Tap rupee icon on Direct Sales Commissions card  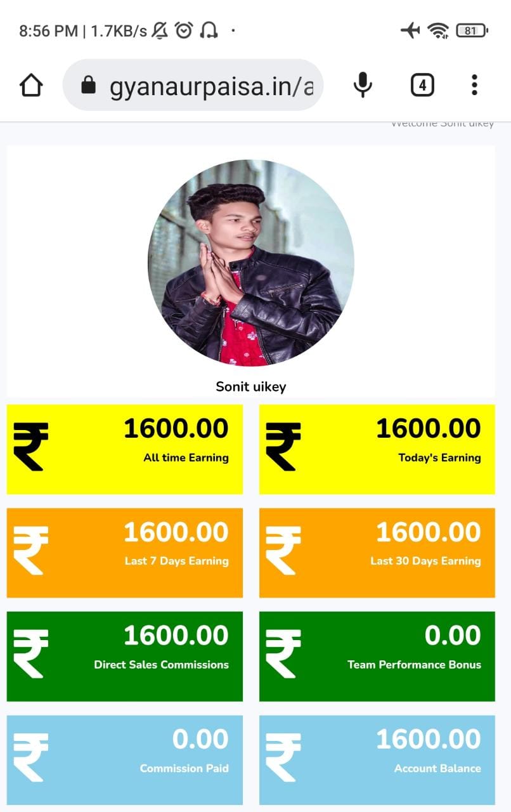tap(30, 654)
